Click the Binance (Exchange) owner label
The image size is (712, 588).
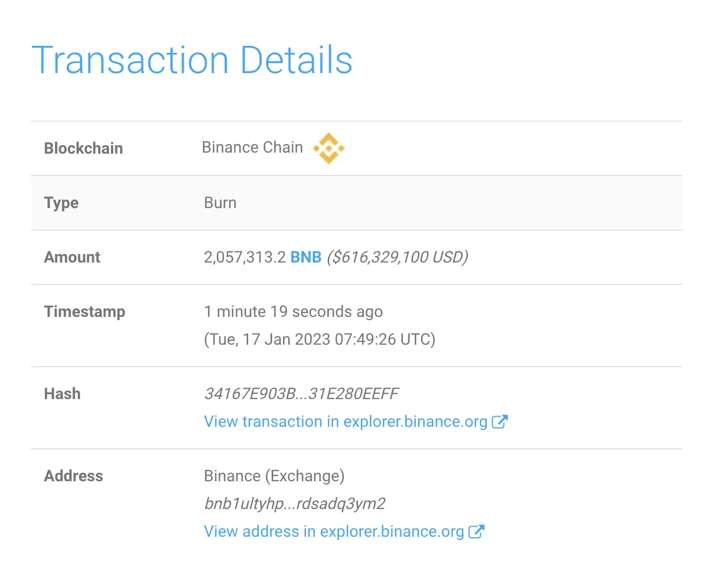coord(274,476)
